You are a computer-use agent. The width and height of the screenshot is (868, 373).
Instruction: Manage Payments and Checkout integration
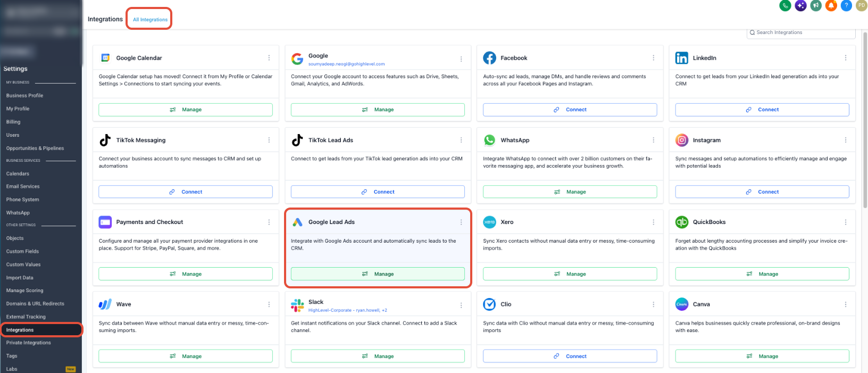pos(186,274)
